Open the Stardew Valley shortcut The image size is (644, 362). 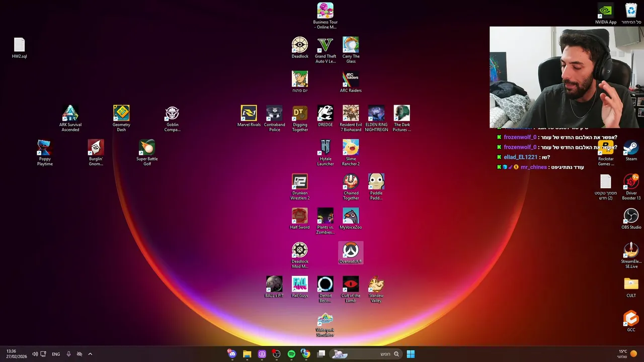tap(376, 289)
